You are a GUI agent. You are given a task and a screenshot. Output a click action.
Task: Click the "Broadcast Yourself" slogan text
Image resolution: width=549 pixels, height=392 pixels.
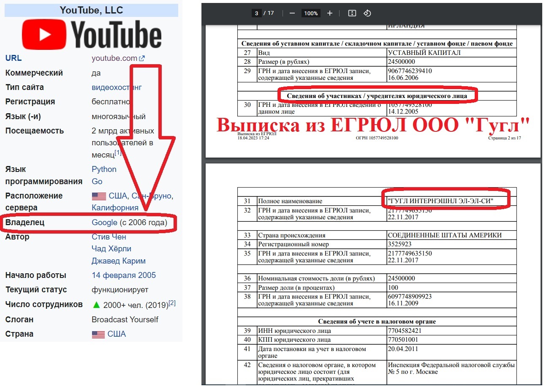[125, 320]
